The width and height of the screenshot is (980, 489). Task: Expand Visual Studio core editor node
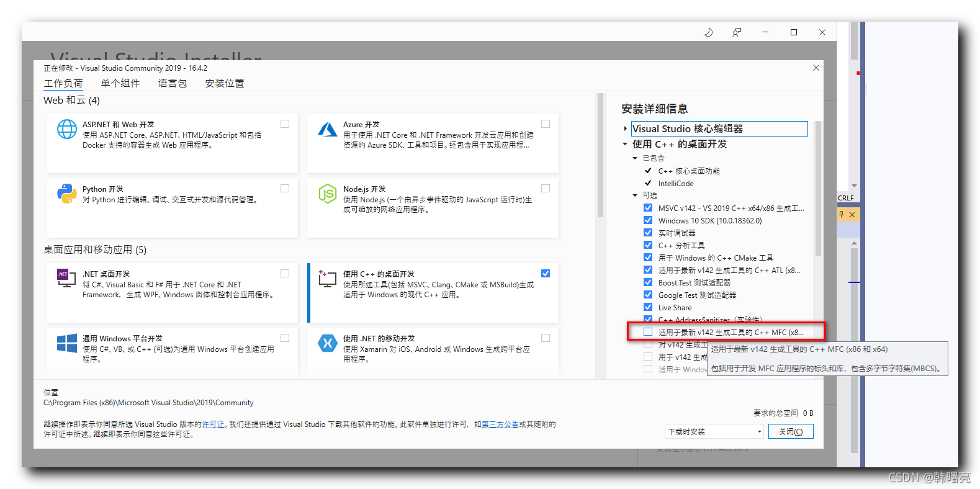[x=625, y=129]
